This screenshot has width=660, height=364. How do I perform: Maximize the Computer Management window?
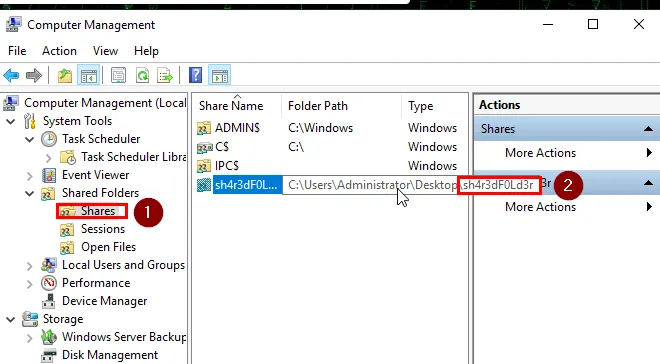[x=593, y=24]
